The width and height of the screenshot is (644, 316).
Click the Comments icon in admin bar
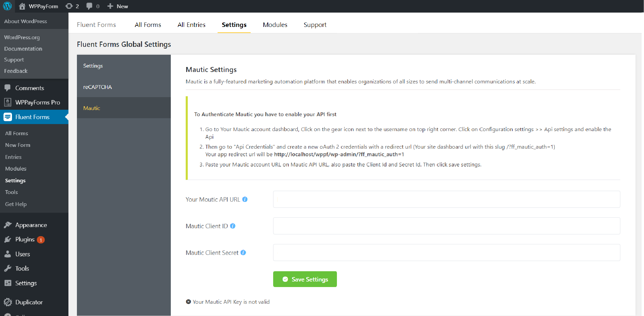[x=89, y=6]
